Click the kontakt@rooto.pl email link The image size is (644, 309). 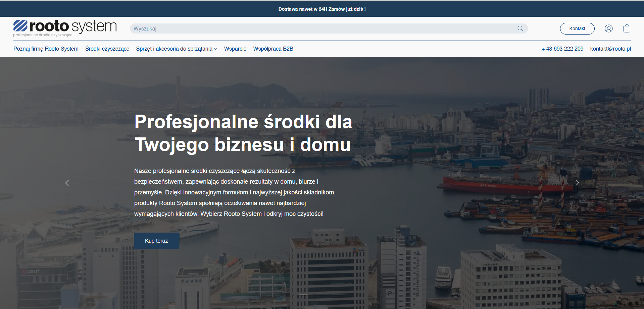point(610,49)
